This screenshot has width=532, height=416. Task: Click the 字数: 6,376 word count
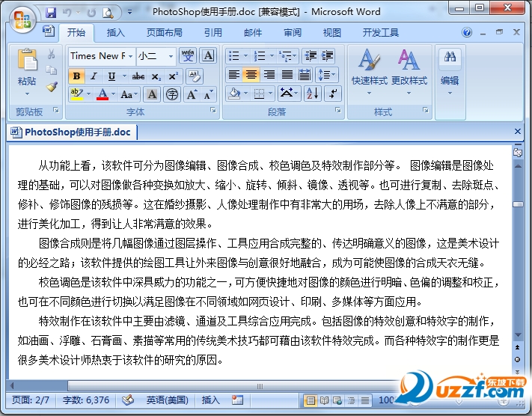(86, 400)
